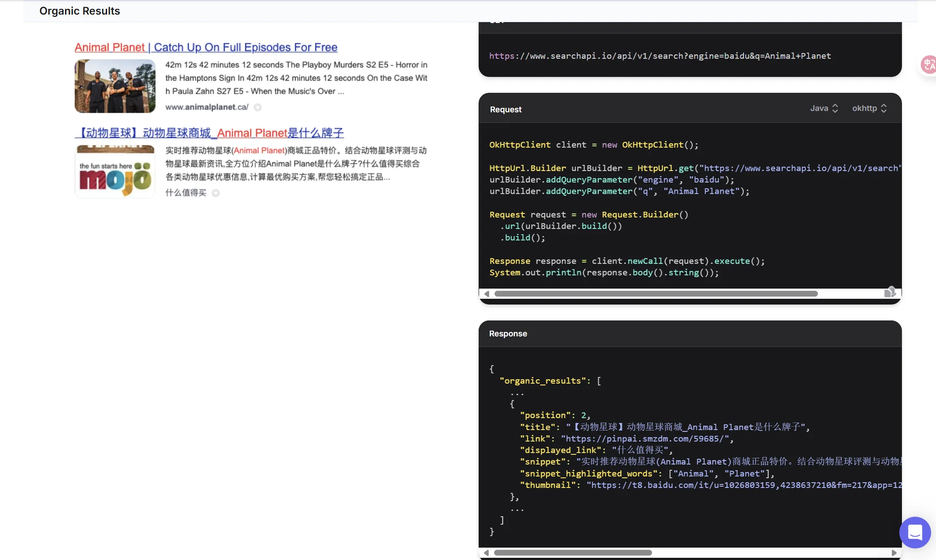The image size is (936, 560).
Task: Click circle icon beside 什么值得买
Action: tap(216, 193)
